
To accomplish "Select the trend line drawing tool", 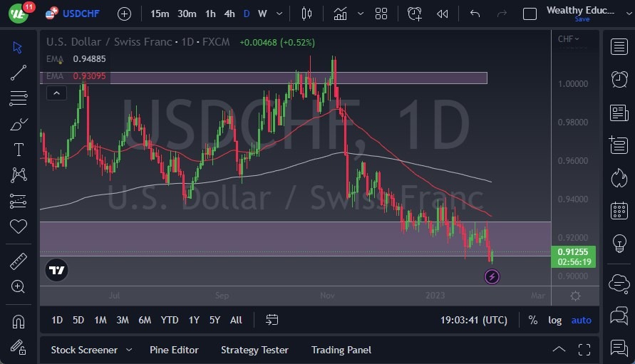I will point(19,72).
